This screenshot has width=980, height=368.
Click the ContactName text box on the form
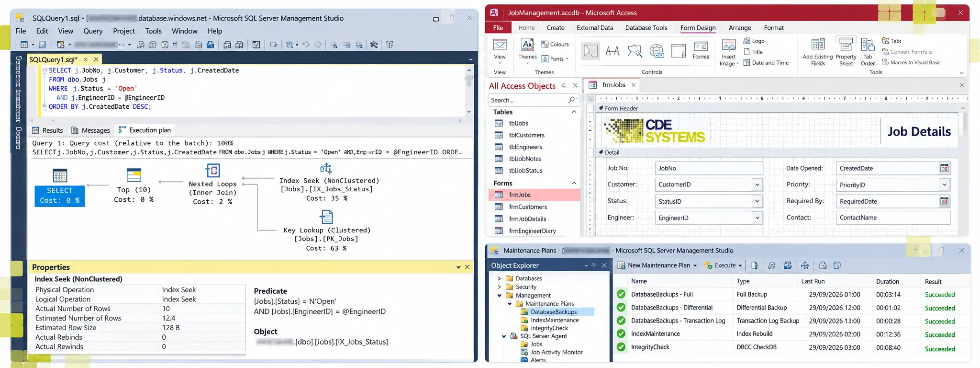pyautogui.click(x=893, y=218)
